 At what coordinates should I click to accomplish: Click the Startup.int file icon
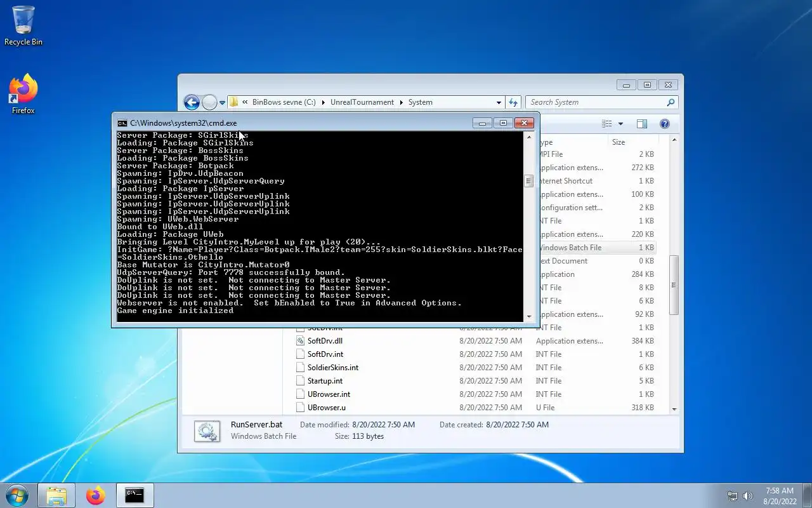point(301,381)
